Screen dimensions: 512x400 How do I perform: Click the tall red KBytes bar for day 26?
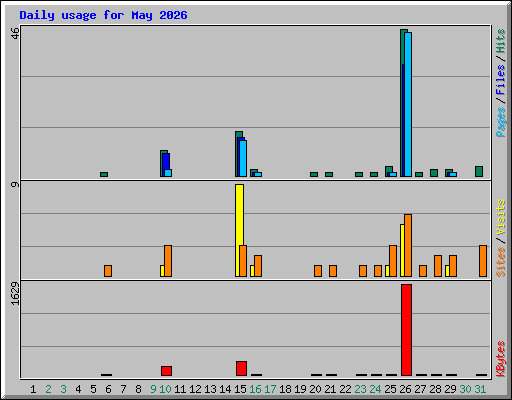[406, 330]
